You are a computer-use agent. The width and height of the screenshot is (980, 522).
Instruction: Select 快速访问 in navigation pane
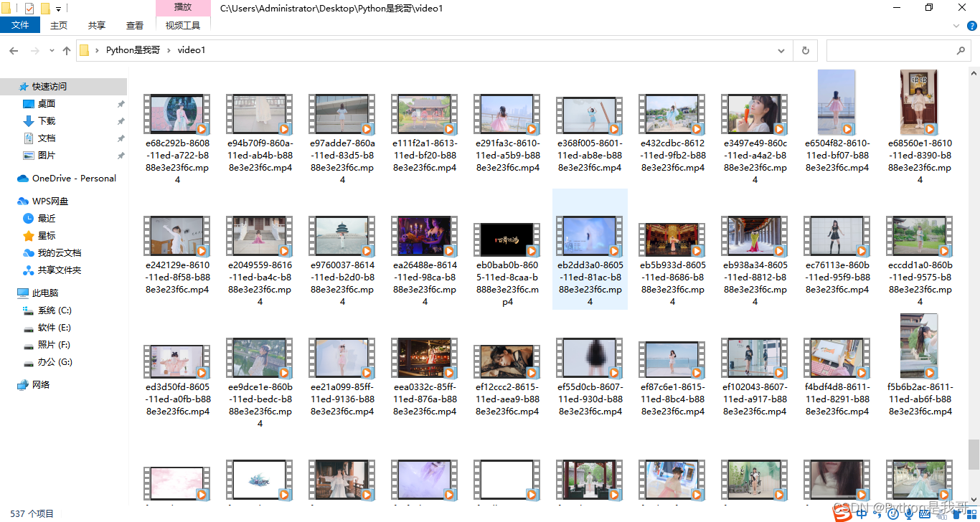(63, 86)
